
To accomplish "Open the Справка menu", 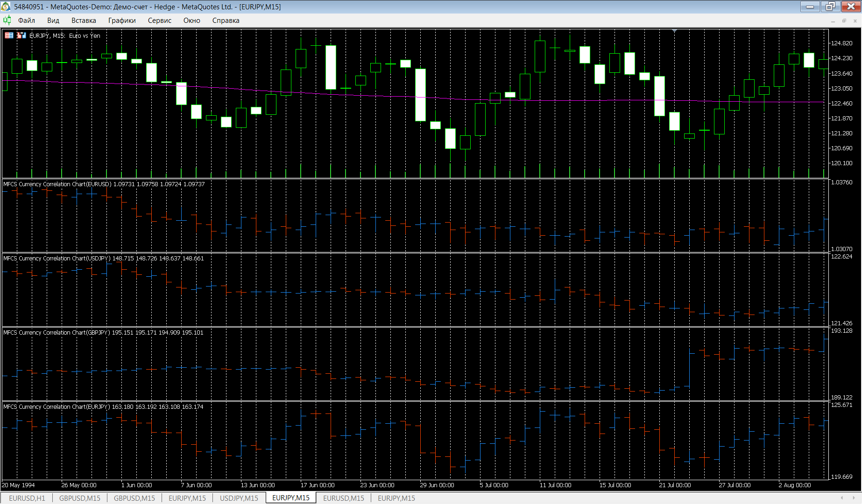I will [x=226, y=21].
